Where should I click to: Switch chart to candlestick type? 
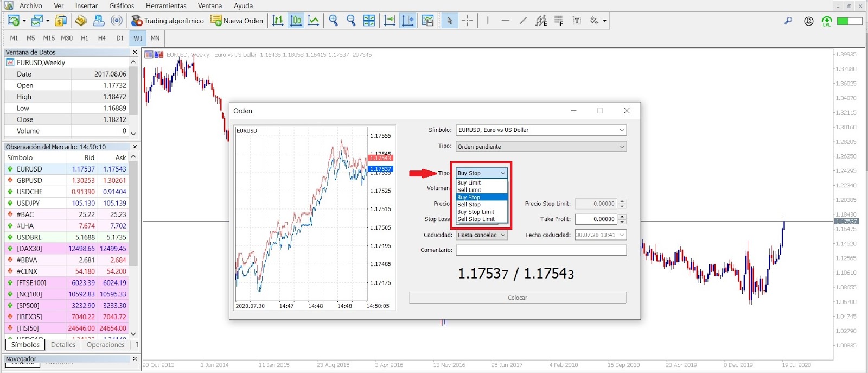pos(296,21)
